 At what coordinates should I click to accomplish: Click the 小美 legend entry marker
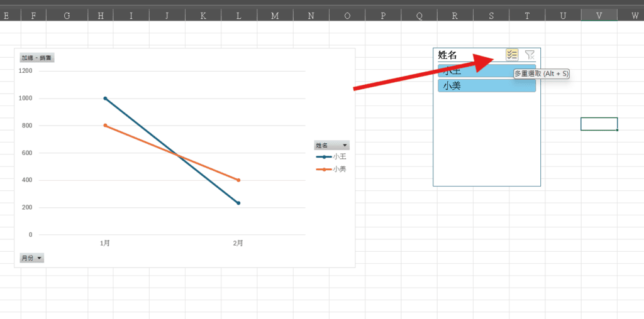(324, 170)
